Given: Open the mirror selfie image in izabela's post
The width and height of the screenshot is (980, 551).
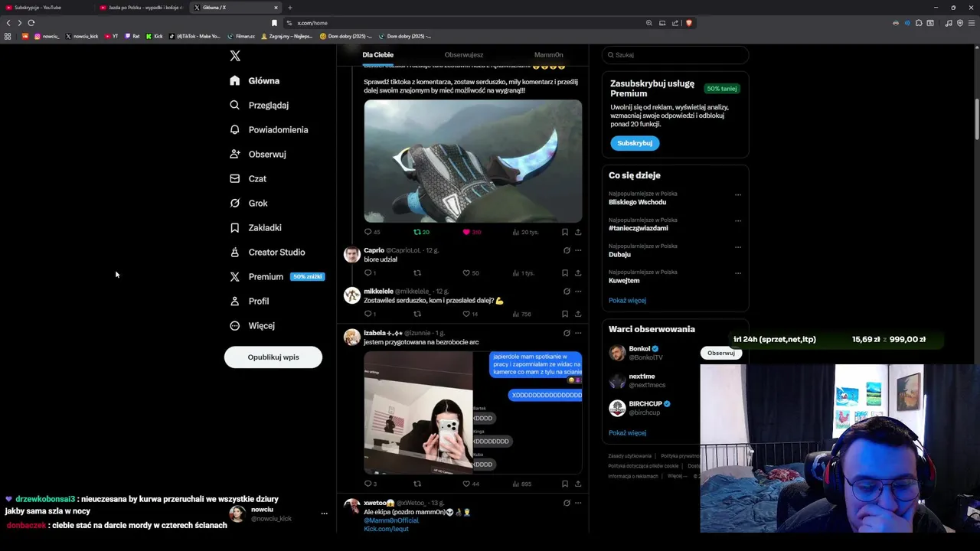Looking at the screenshot, I should [x=418, y=412].
